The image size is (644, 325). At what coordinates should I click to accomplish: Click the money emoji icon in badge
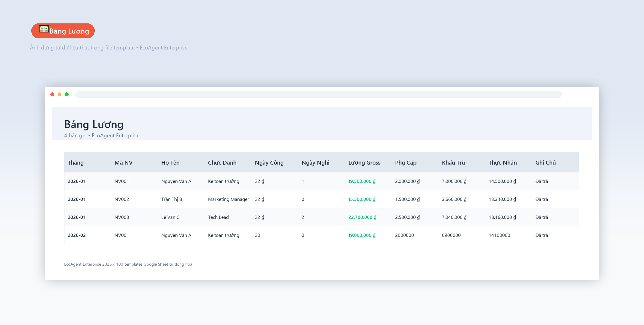[x=44, y=29]
